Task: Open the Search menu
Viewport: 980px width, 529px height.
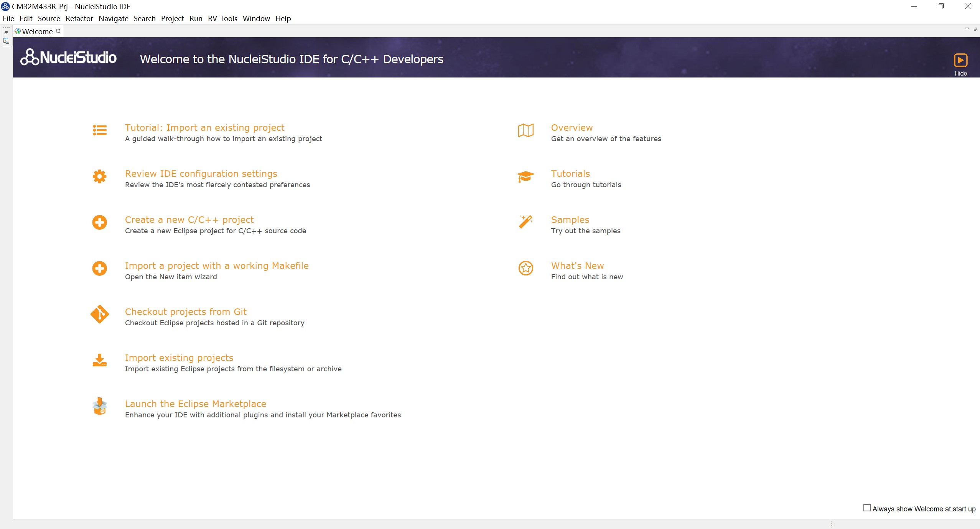Action: click(145, 18)
